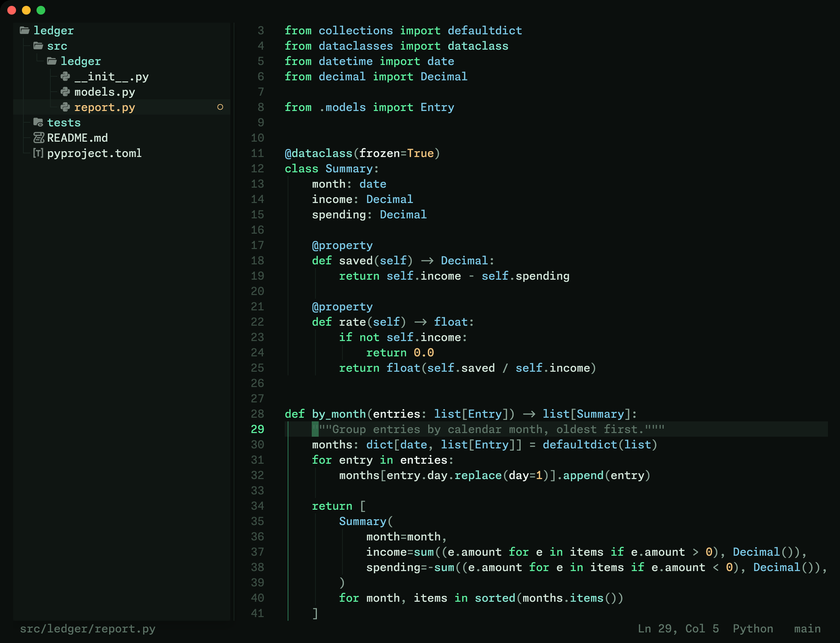Click the Ln 29, Col 5 cursor position
This screenshot has width=840, height=643.
coord(678,629)
